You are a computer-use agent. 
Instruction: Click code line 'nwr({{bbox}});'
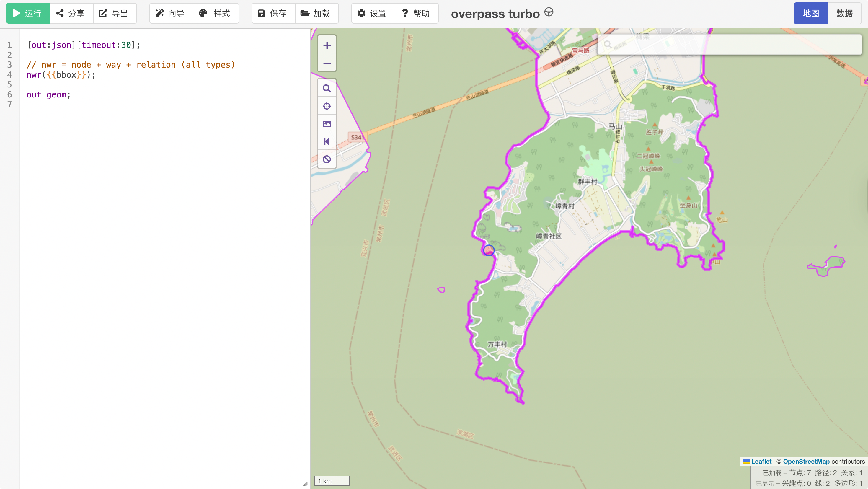[x=61, y=75]
